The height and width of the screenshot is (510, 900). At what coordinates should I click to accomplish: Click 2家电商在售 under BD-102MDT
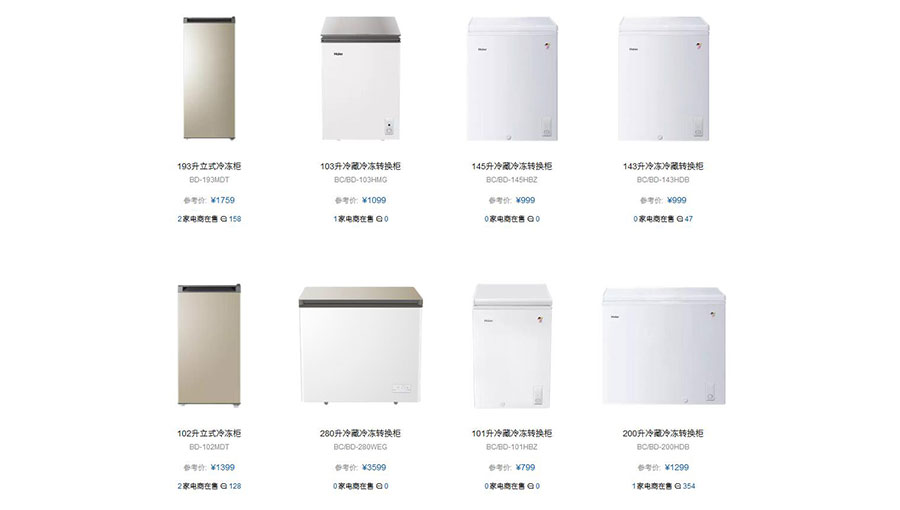point(197,486)
